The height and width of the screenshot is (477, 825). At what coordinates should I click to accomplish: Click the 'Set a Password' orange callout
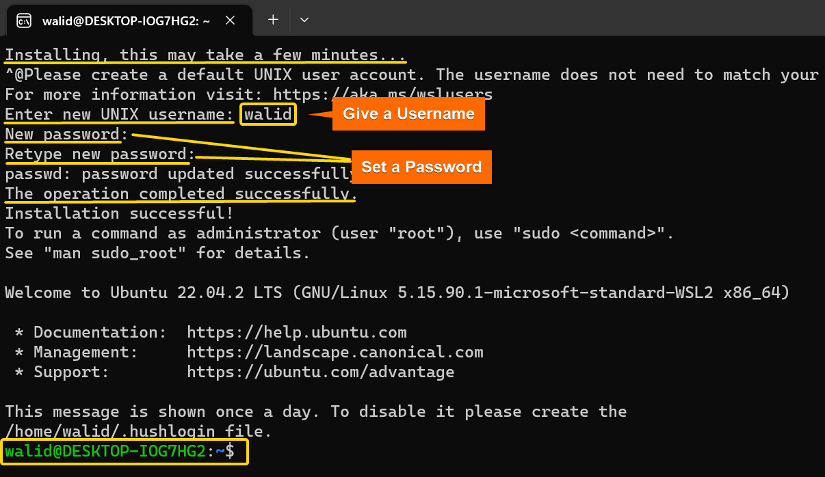(x=421, y=167)
